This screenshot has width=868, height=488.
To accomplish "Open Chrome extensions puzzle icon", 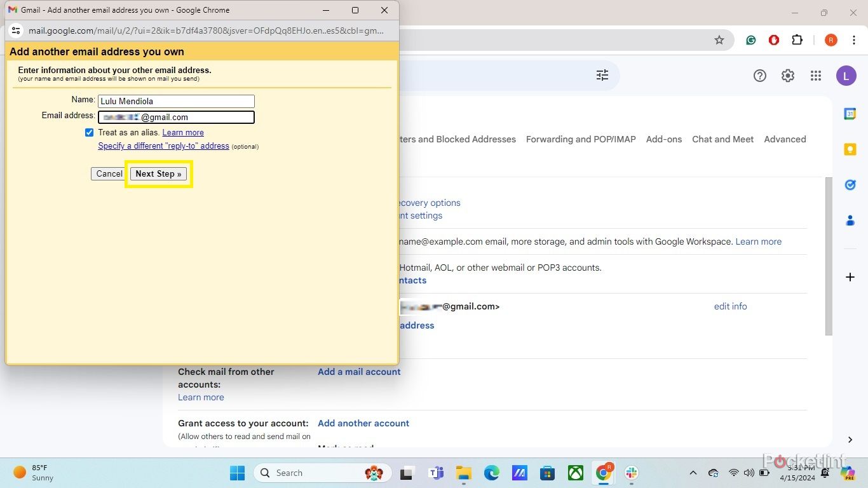I will [x=797, y=40].
